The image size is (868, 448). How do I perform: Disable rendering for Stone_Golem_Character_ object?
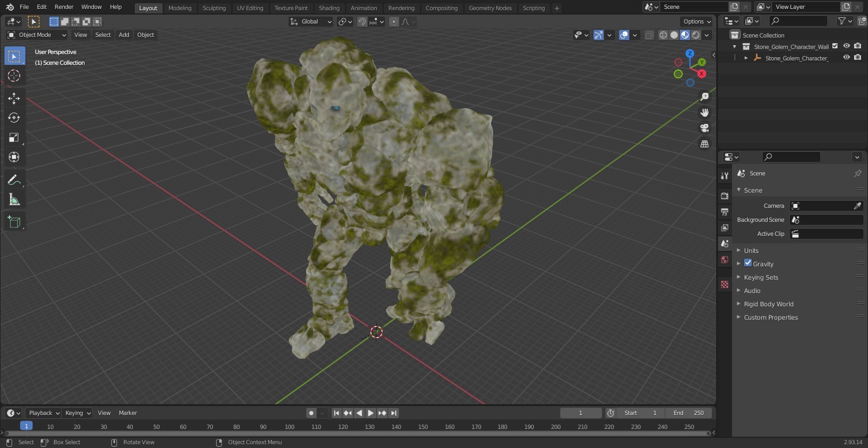click(x=858, y=58)
